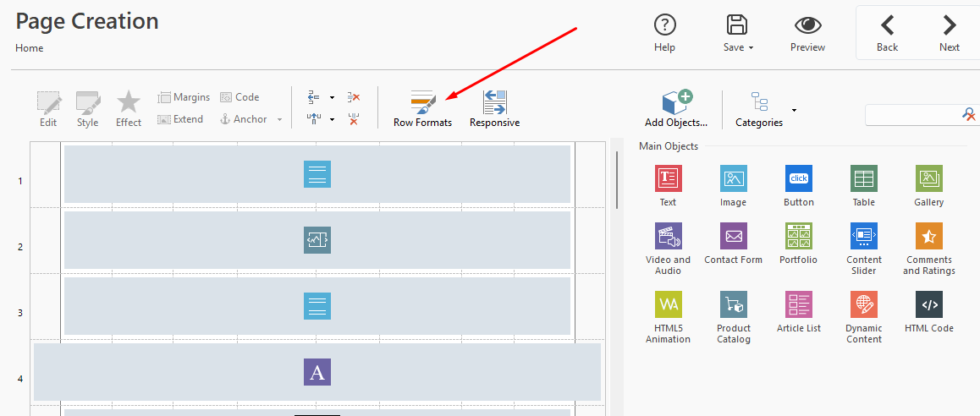This screenshot has height=416, width=980.
Task: Choose the Contact Form object
Action: click(x=733, y=237)
